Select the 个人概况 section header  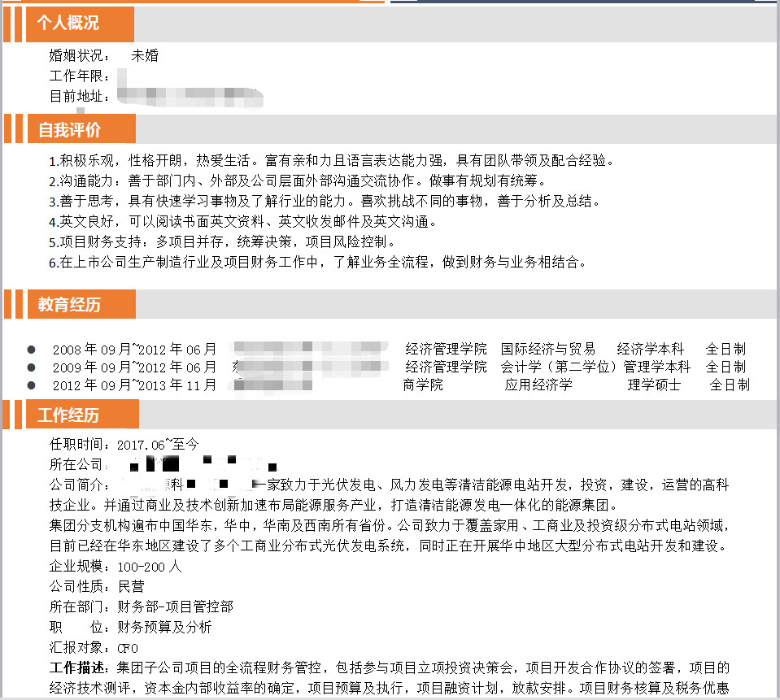[68, 24]
